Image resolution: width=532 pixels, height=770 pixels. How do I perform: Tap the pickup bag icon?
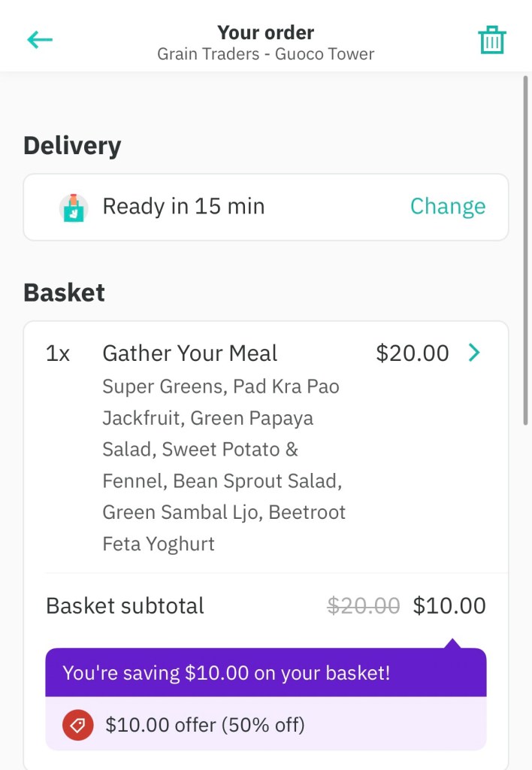click(x=74, y=208)
